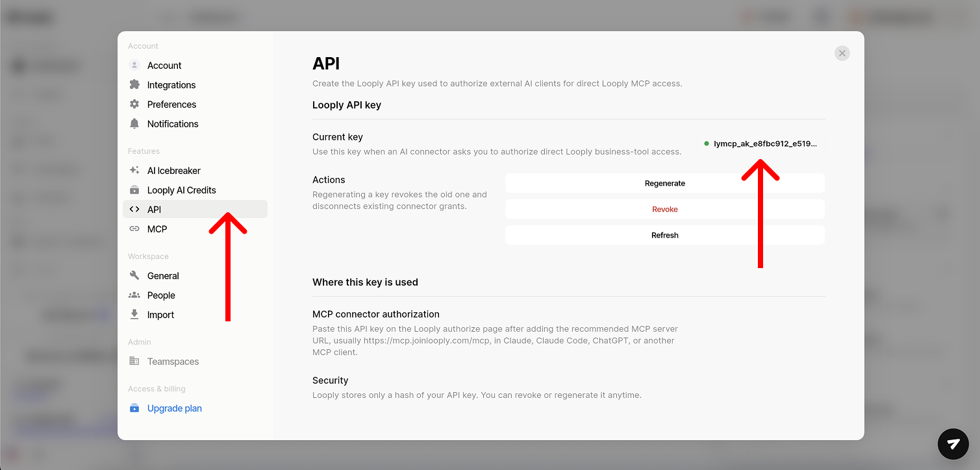Open the People workspace settings
The image size is (980, 470).
tap(195, 295)
